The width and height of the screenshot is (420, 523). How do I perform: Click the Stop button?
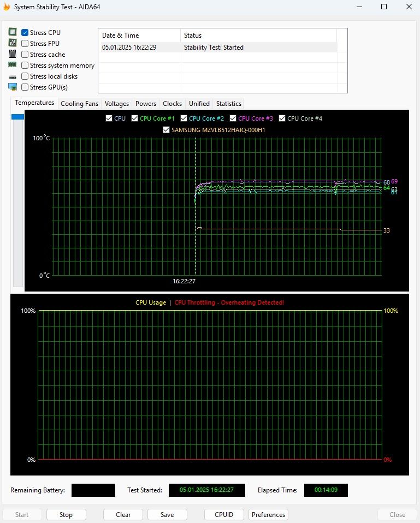66,515
